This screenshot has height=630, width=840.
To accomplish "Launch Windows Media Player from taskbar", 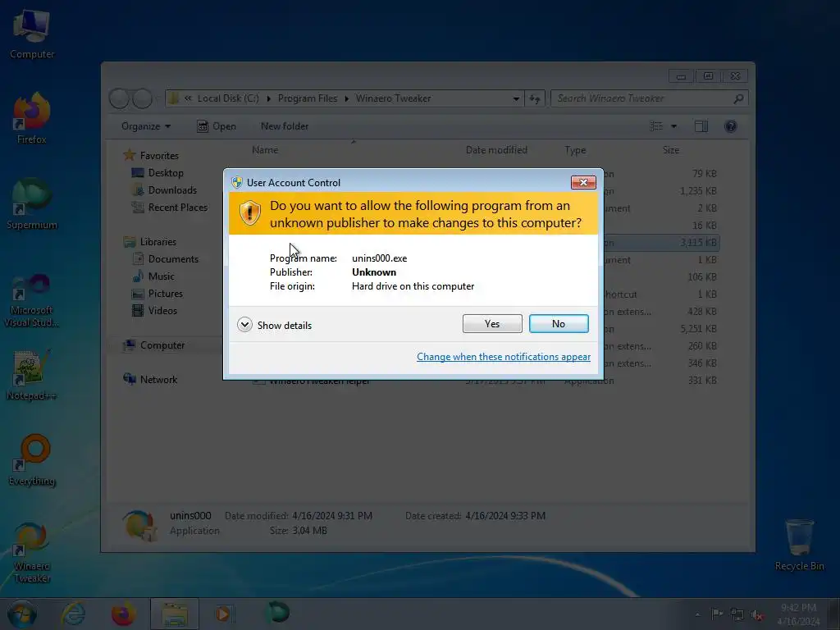I will (223, 614).
